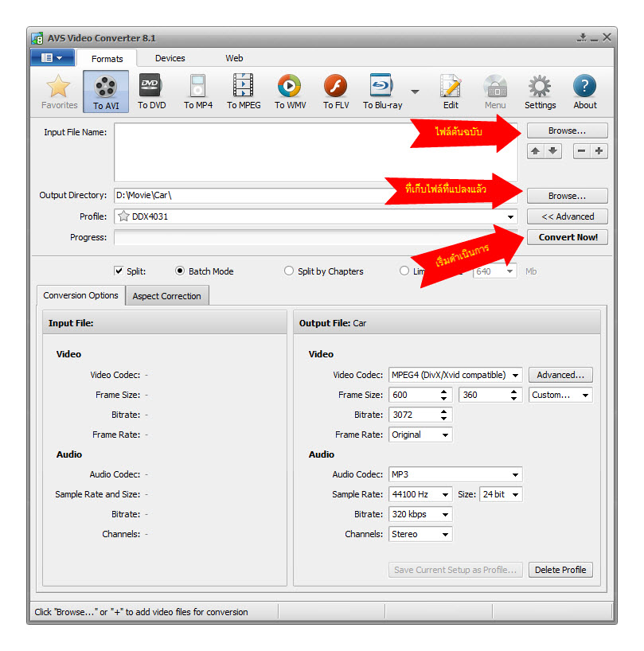Viewport: 644px width, 651px height.
Task: Expand more formats arrow after To Blu-ray
Action: click(415, 92)
